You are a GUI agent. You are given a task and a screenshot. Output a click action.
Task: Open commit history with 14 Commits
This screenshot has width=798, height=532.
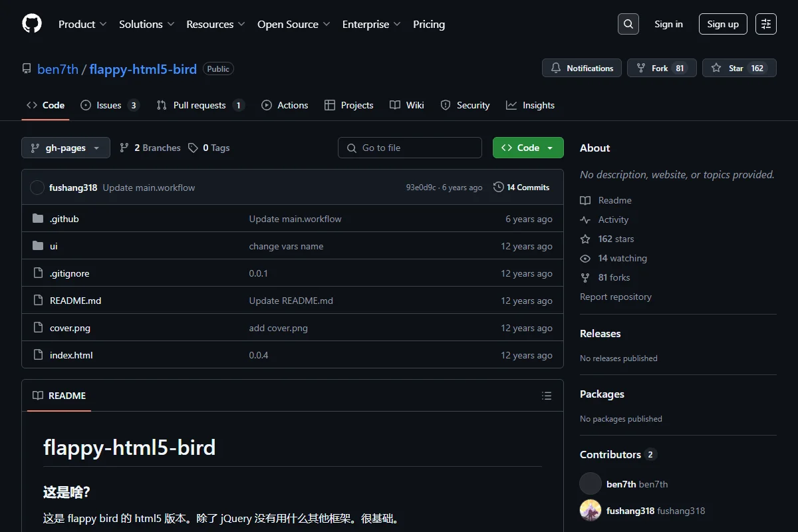click(x=521, y=188)
